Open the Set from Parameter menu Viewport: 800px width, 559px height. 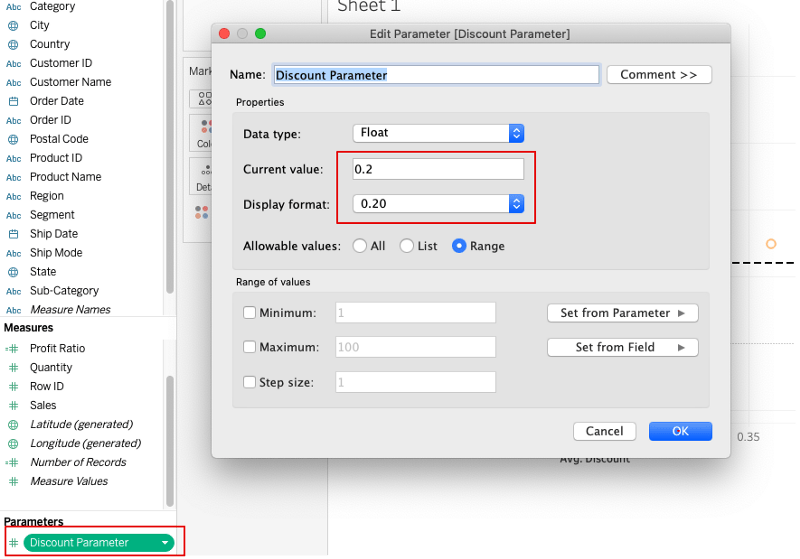pyautogui.click(x=622, y=313)
